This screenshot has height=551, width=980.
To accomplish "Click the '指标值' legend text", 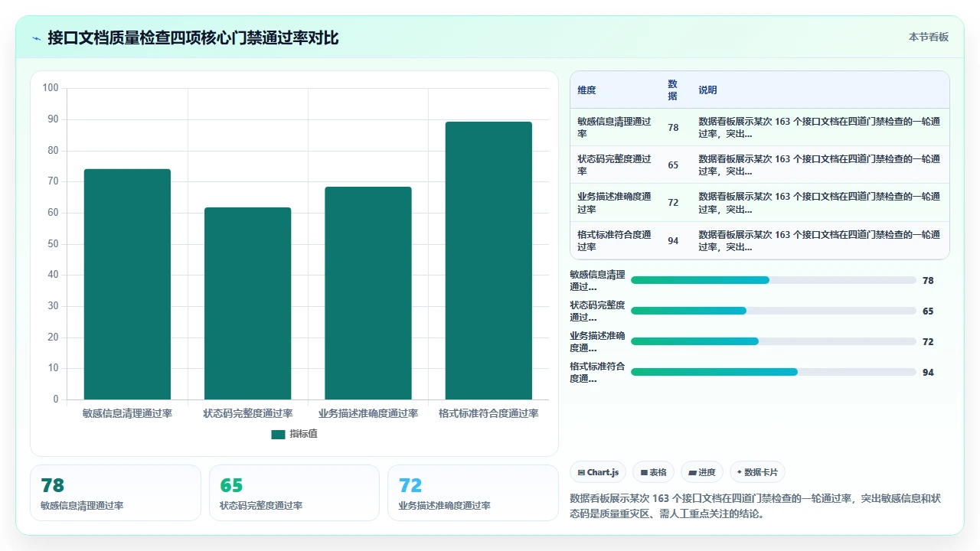I will (x=303, y=434).
